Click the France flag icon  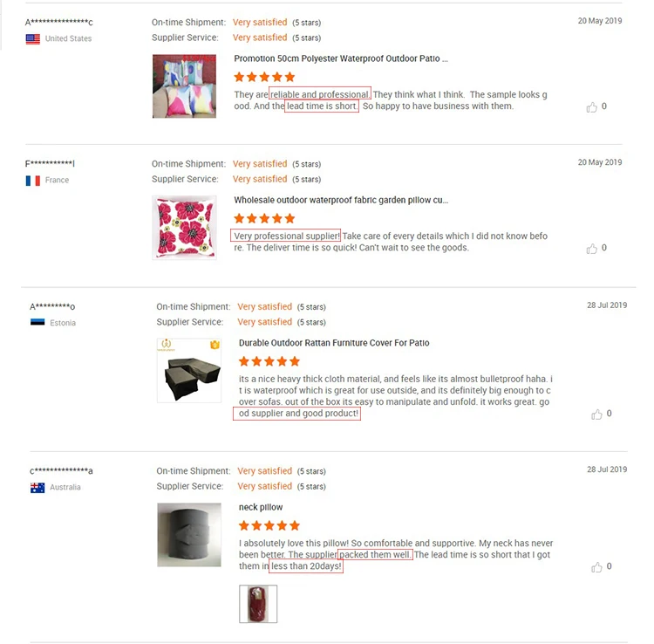click(x=33, y=181)
